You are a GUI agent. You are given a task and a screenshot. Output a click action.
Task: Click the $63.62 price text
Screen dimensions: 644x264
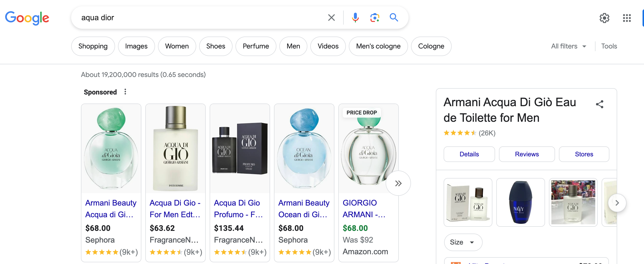tap(162, 228)
